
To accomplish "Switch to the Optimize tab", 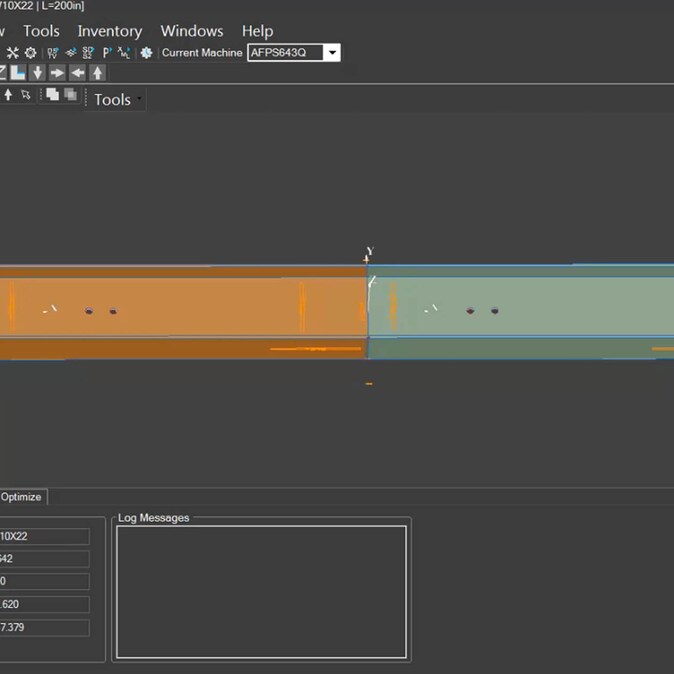I will 21,497.
